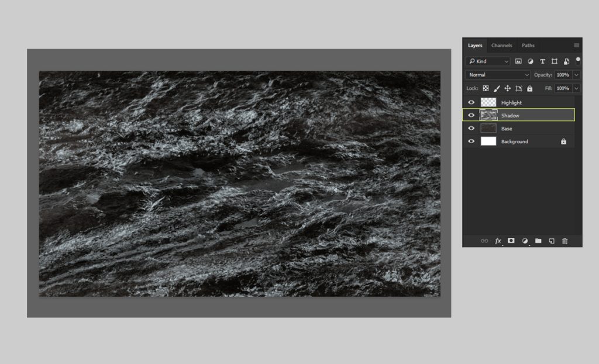The image size is (599, 364).
Task: Hide the Highlight layer
Action: tap(471, 102)
